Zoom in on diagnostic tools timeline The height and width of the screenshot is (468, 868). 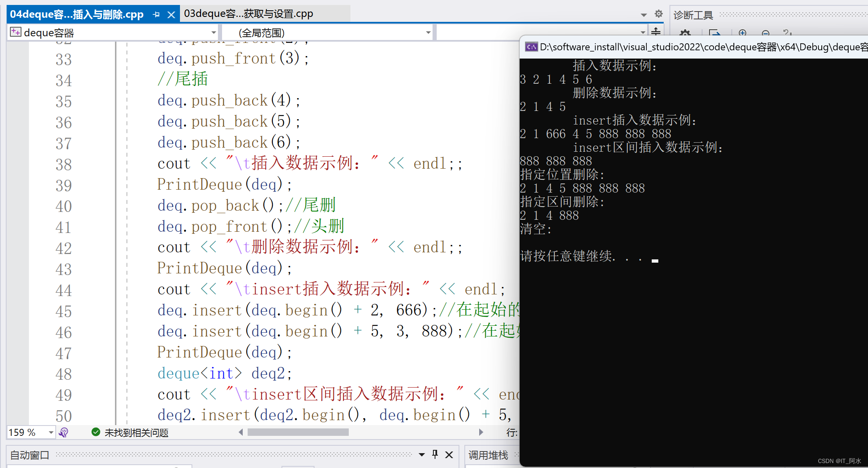tap(743, 33)
